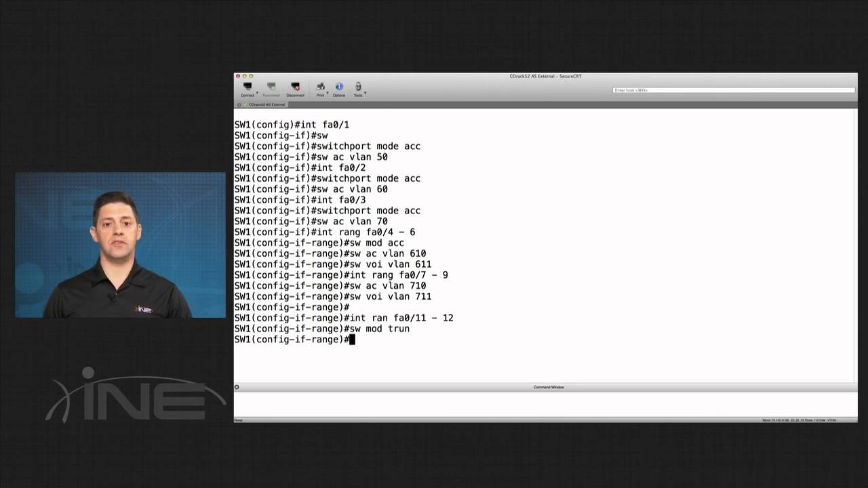Click the status bar connection info text
Screen dimensions: 868x488
coord(799,420)
